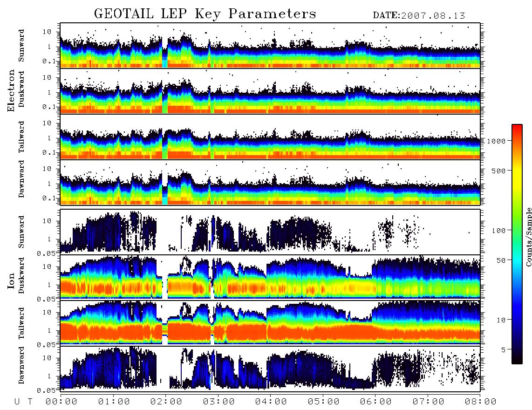Image resolution: width=532 pixels, height=410 pixels.
Task: Select the Ion Sunward spectrogram panel
Action: coord(270,232)
